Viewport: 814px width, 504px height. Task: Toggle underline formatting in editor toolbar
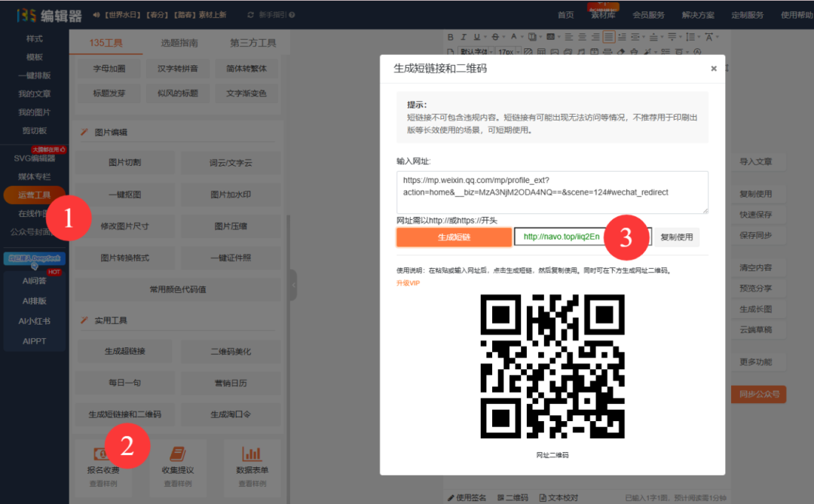click(x=476, y=37)
